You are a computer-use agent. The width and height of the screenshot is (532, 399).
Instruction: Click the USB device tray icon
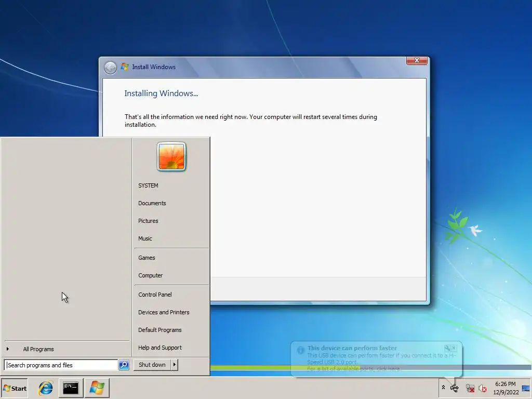[454, 388]
